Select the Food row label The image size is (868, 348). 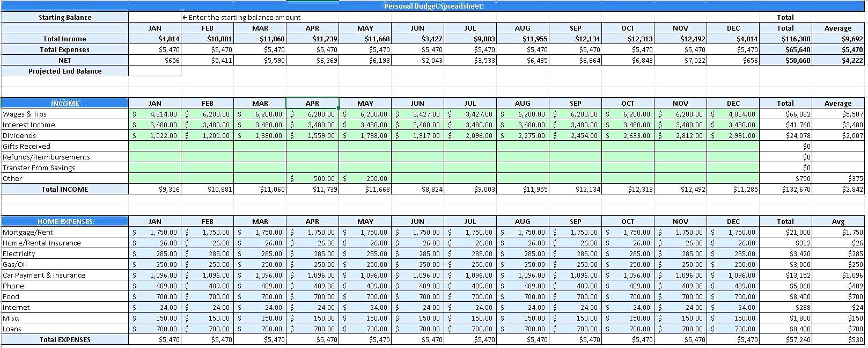tap(64, 296)
